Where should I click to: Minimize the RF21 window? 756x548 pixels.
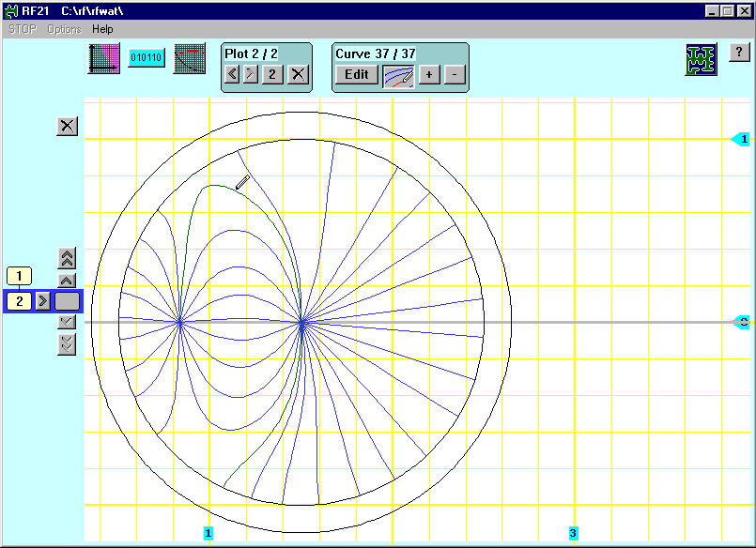click(712, 10)
